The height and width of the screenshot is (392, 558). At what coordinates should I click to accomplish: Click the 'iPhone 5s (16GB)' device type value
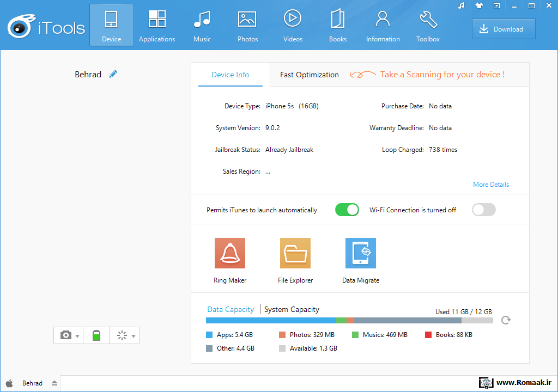pos(292,106)
